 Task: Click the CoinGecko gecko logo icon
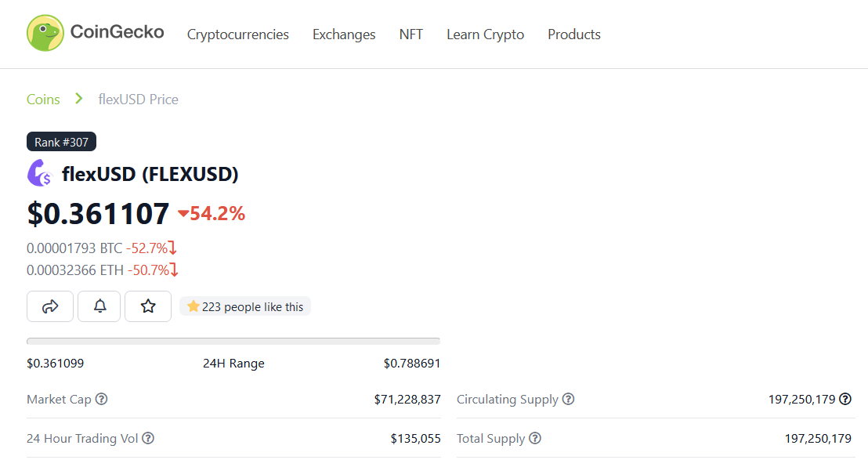[45, 33]
